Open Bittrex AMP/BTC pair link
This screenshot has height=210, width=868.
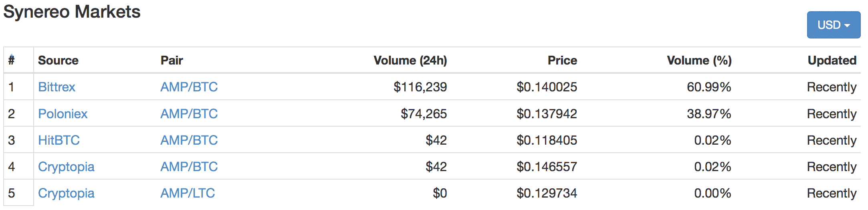[x=189, y=87]
